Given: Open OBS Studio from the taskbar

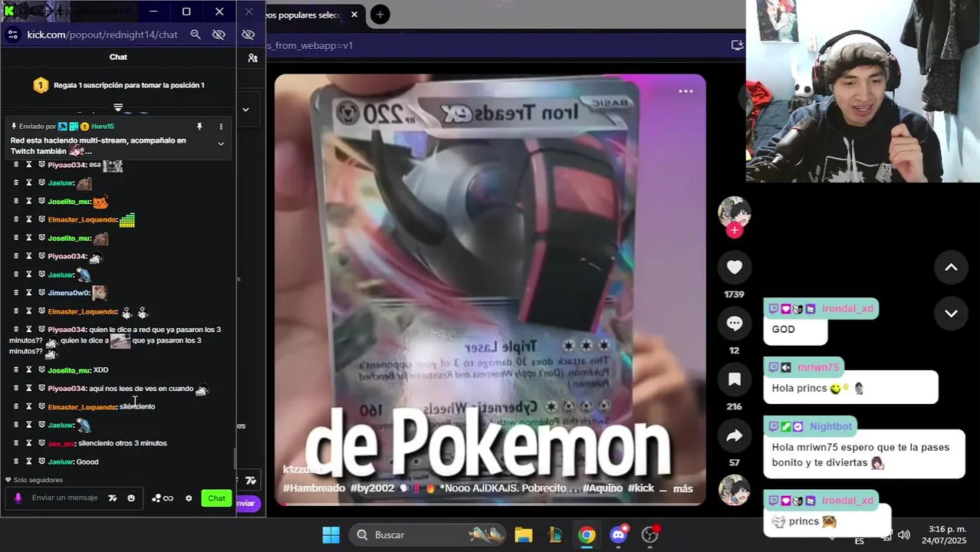Looking at the screenshot, I should coord(650,535).
